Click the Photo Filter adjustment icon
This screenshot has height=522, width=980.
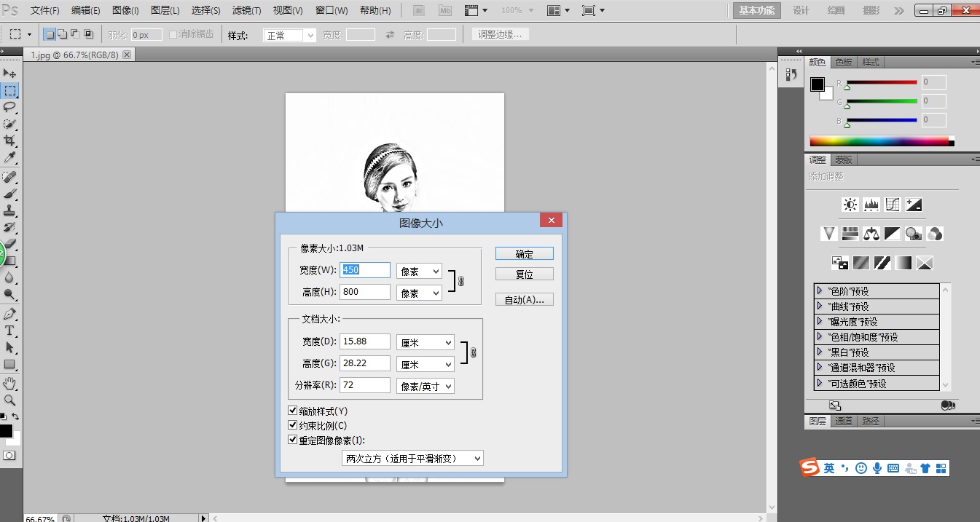coord(914,234)
